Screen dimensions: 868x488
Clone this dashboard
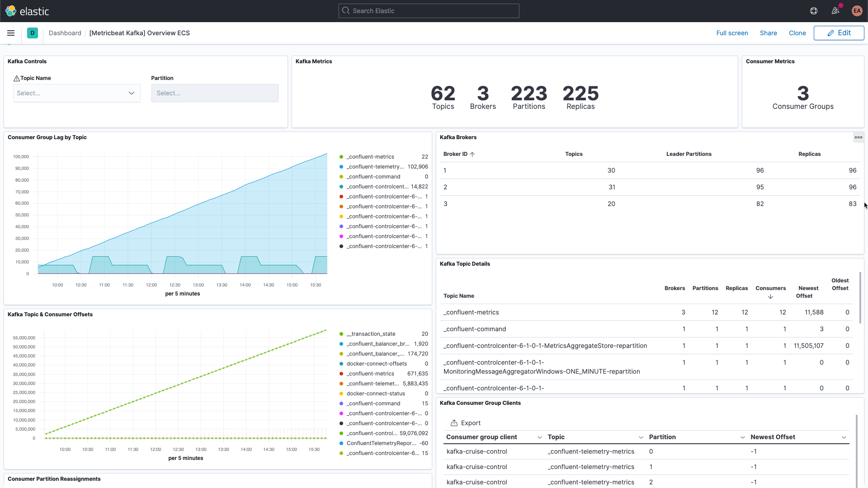pyautogui.click(x=797, y=33)
